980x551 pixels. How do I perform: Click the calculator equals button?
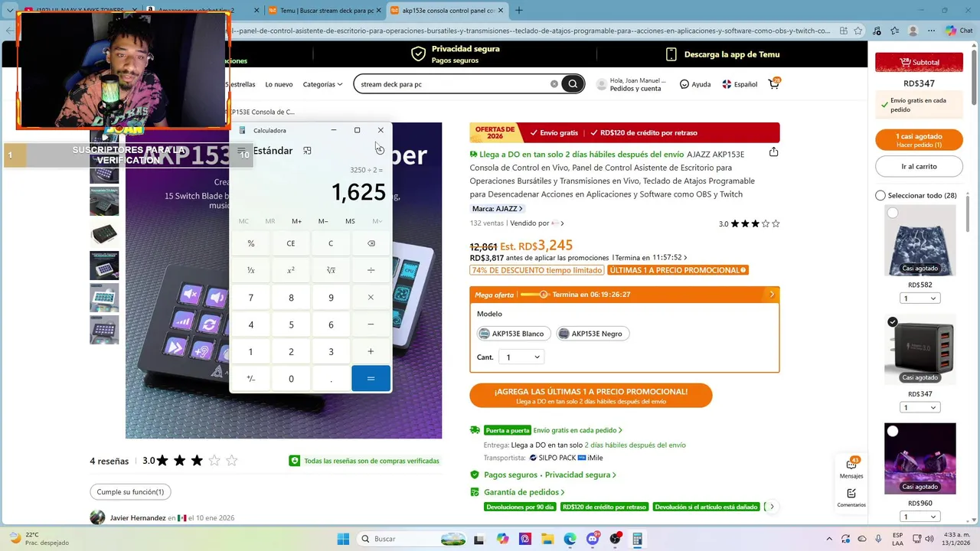click(371, 379)
